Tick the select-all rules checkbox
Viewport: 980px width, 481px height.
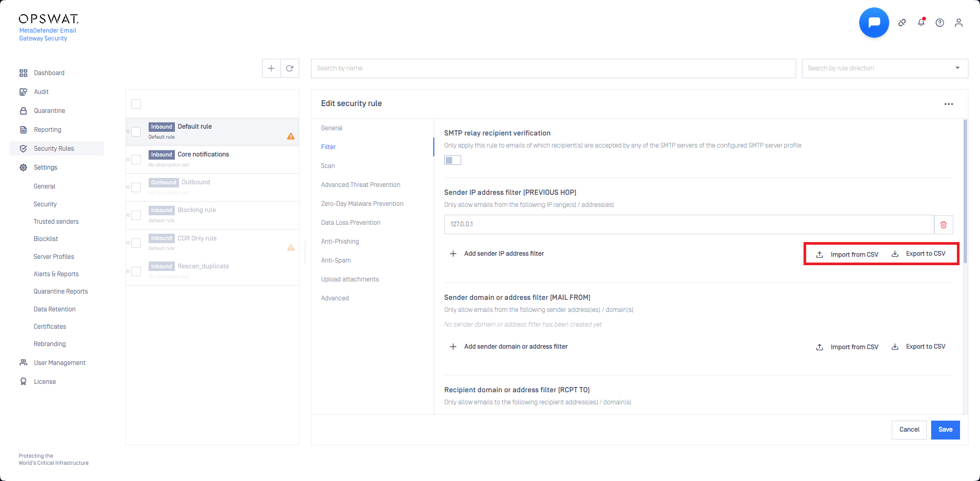[136, 104]
